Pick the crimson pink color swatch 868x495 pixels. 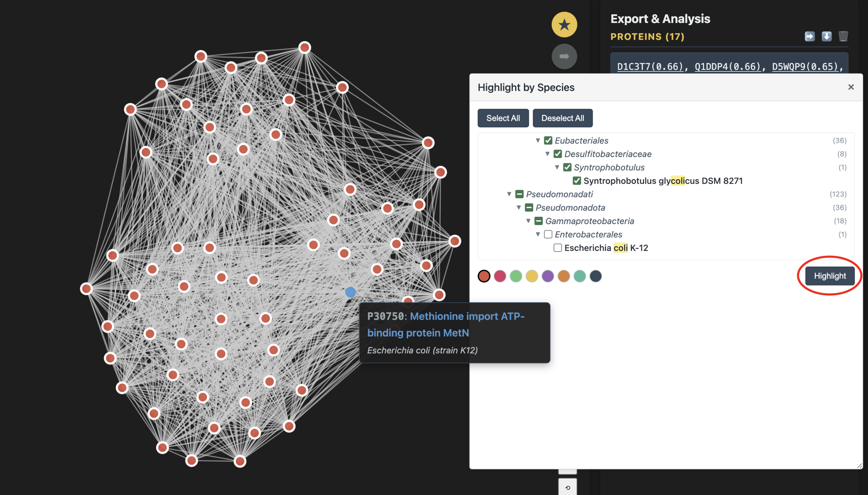point(500,276)
